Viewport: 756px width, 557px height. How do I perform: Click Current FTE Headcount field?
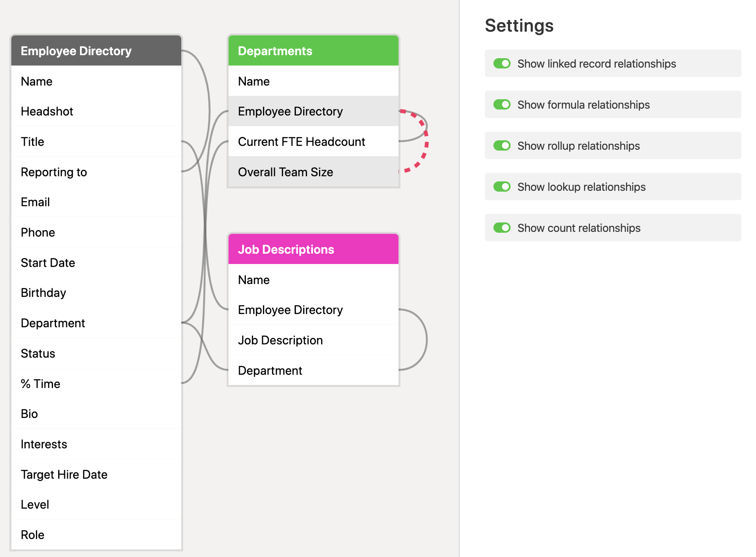click(313, 142)
